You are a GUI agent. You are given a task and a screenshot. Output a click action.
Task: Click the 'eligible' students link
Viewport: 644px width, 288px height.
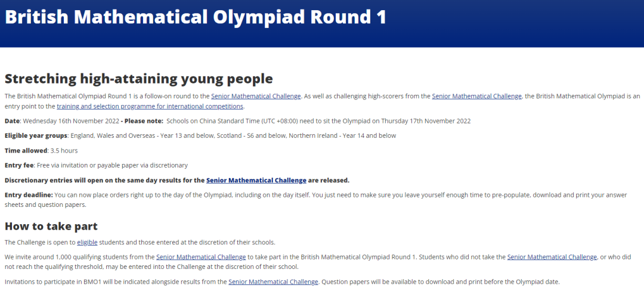pyautogui.click(x=87, y=242)
